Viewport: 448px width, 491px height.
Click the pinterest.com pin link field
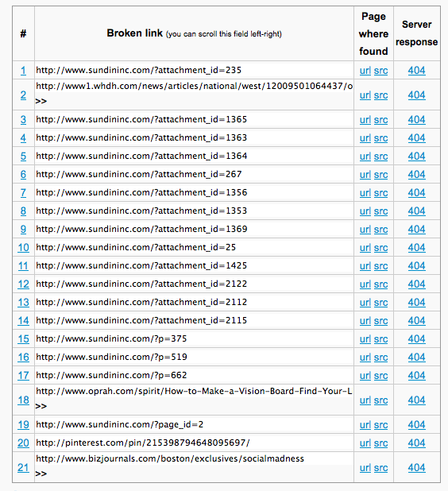coord(194,443)
